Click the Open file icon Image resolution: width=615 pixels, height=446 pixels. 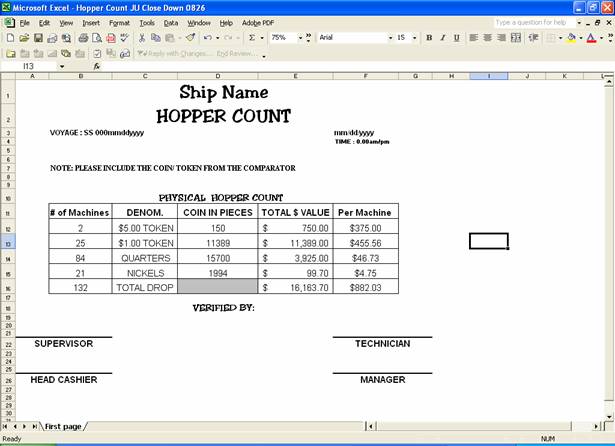[x=23, y=38]
